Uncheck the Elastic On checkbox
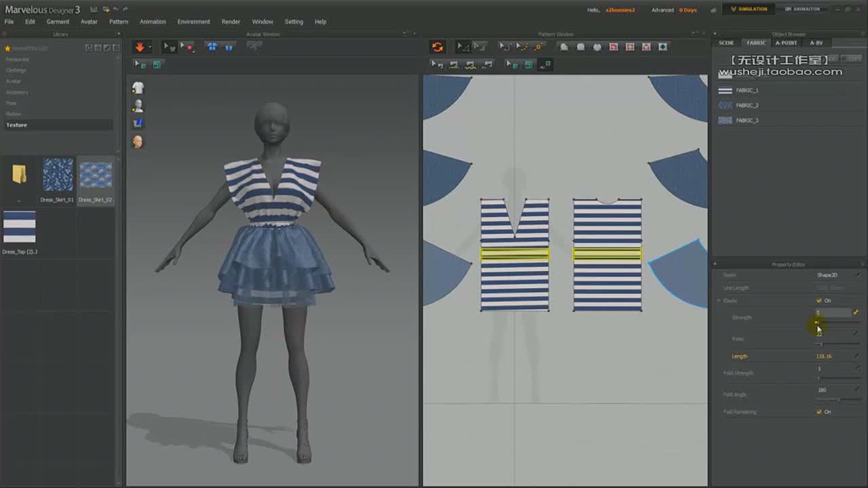The width and height of the screenshot is (868, 488). (x=818, y=300)
